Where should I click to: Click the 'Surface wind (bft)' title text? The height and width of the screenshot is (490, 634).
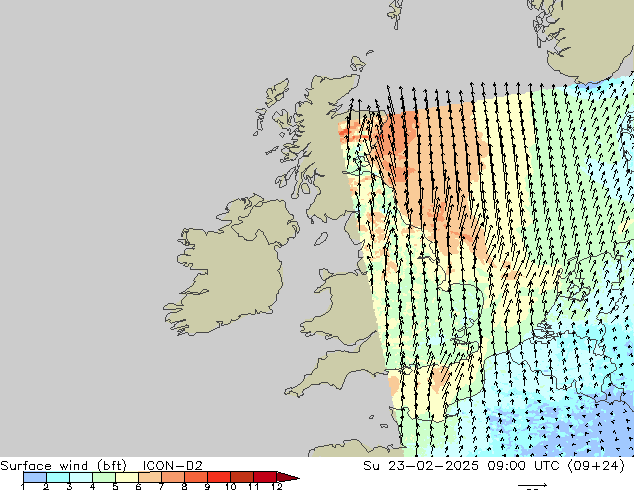63,465
